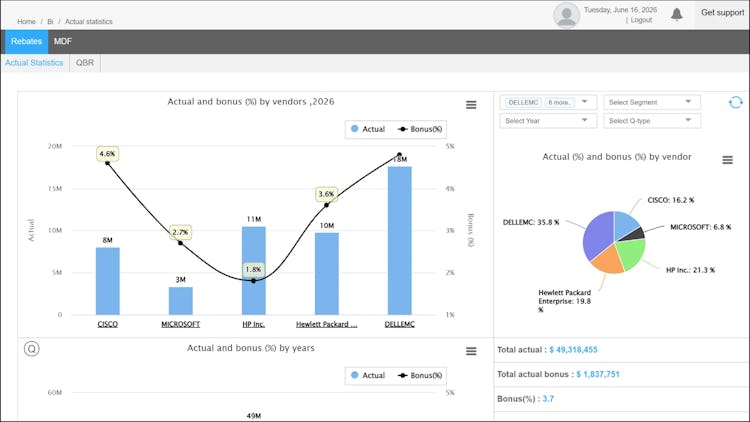Click the Logout link

click(641, 20)
